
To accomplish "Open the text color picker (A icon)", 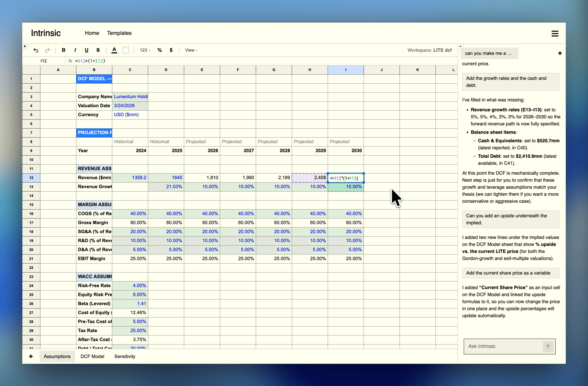I will click(x=114, y=50).
